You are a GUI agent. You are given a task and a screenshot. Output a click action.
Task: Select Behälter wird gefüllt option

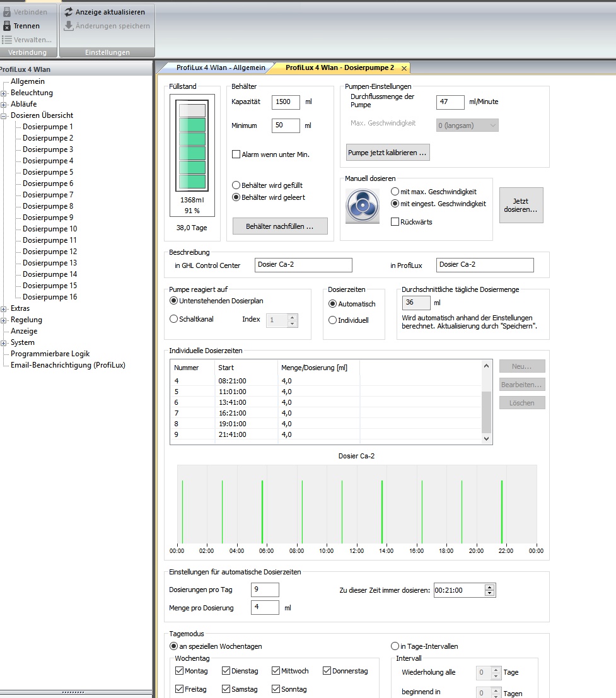(x=236, y=185)
